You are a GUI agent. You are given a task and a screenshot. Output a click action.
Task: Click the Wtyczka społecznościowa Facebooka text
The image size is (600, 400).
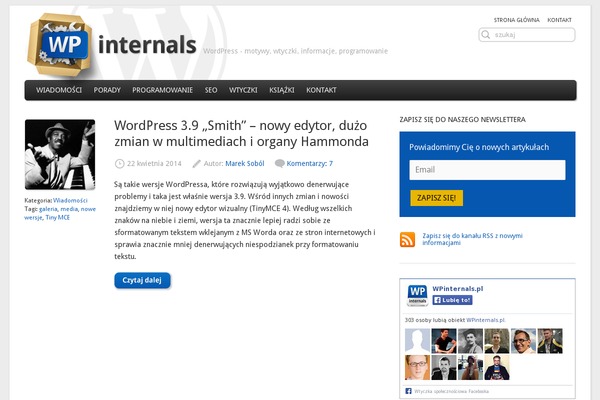[452, 391]
